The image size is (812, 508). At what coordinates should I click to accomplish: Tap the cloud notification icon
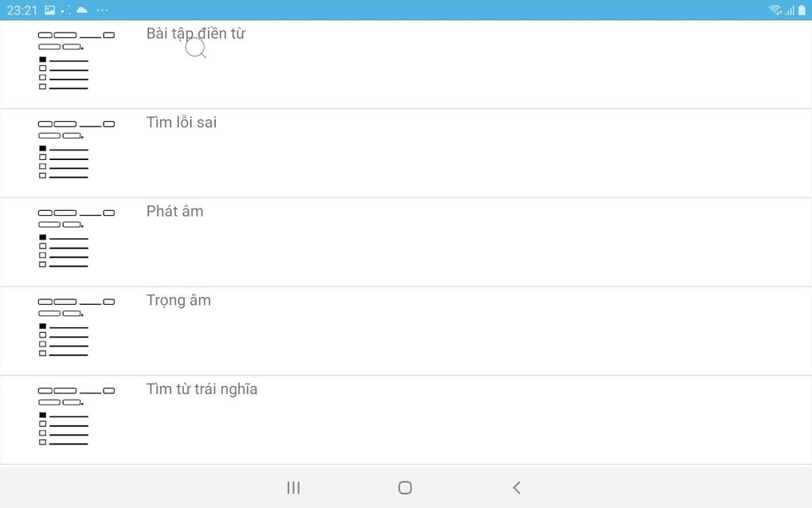82,10
